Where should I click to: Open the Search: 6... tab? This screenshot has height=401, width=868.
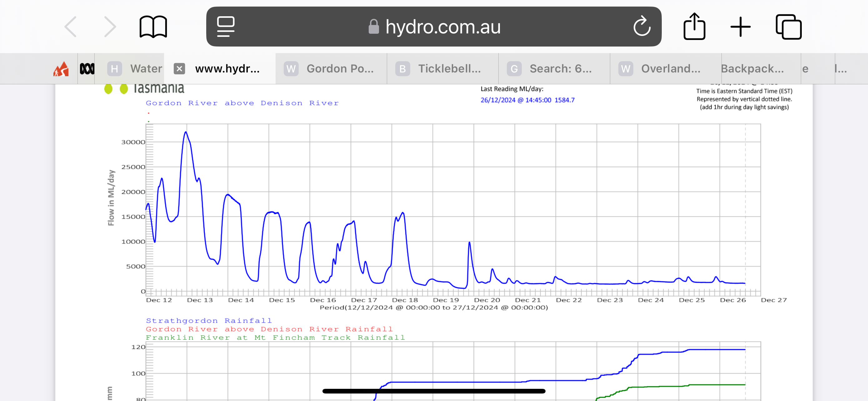(554, 69)
